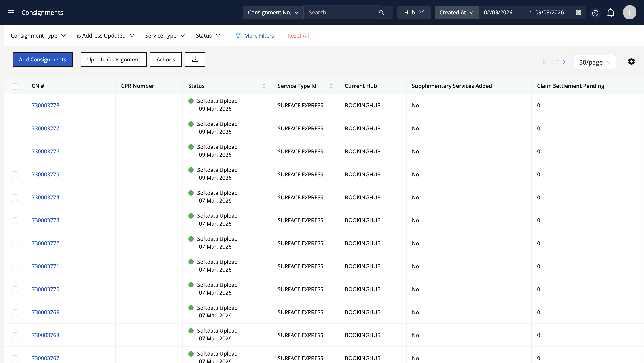Image resolution: width=644 pixels, height=363 pixels.
Task: Clear the date range filter
Action: [x=578, y=12]
